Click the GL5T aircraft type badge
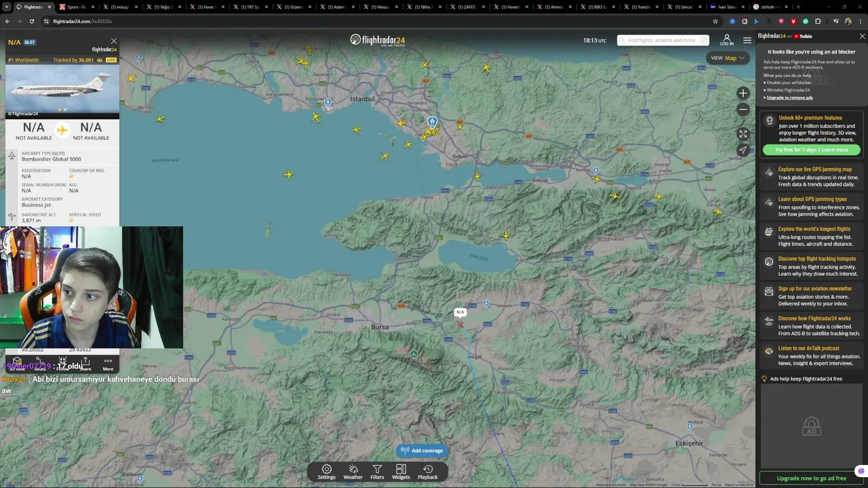 (x=30, y=42)
